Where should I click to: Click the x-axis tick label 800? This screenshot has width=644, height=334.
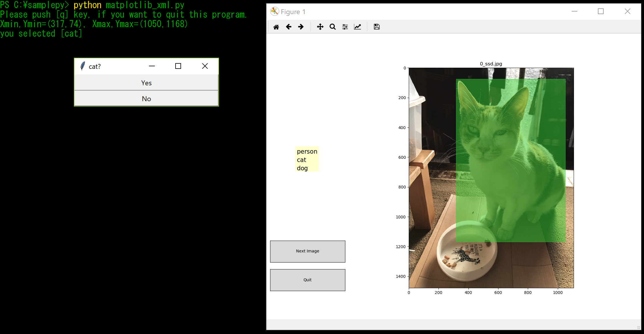[x=528, y=293]
